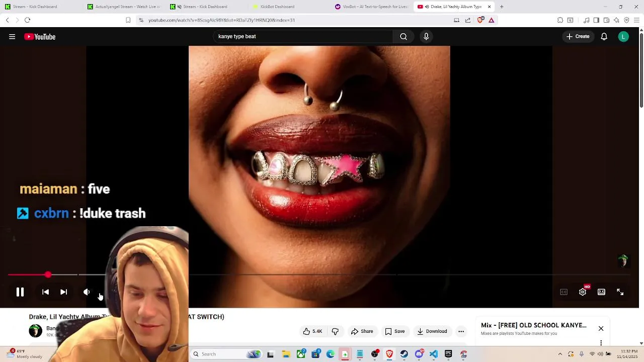This screenshot has height=362, width=644.
Task: Open Visual Studio Code from taskbar
Action: click(x=434, y=354)
